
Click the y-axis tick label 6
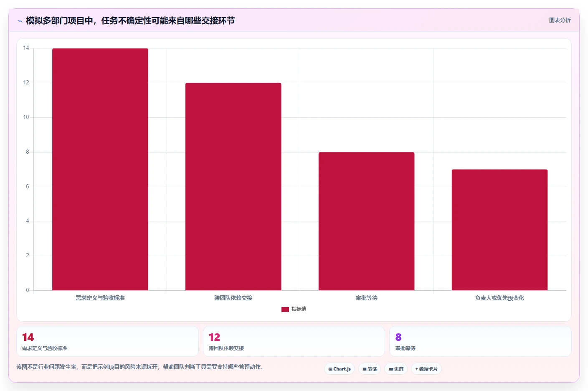pyautogui.click(x=28, y=187)
